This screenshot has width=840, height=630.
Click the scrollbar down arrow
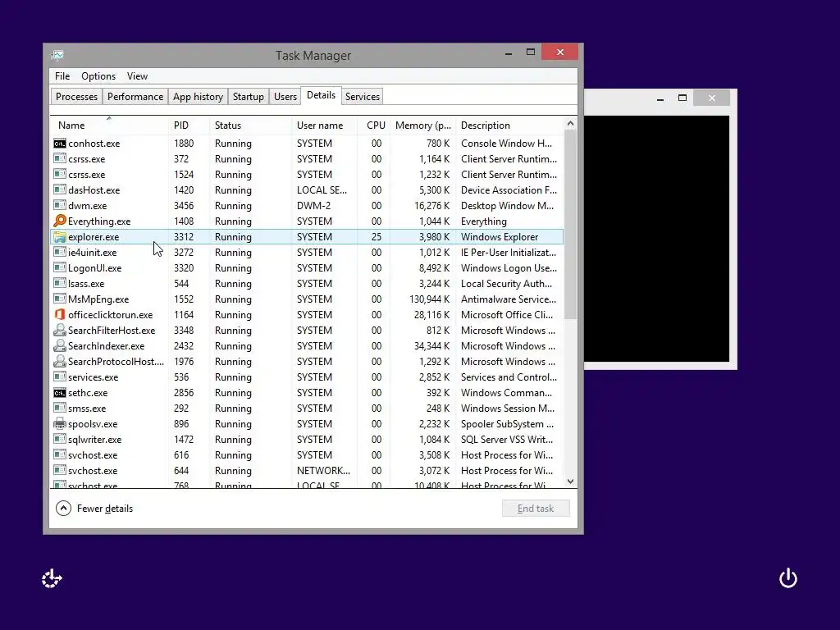[571, 481]
